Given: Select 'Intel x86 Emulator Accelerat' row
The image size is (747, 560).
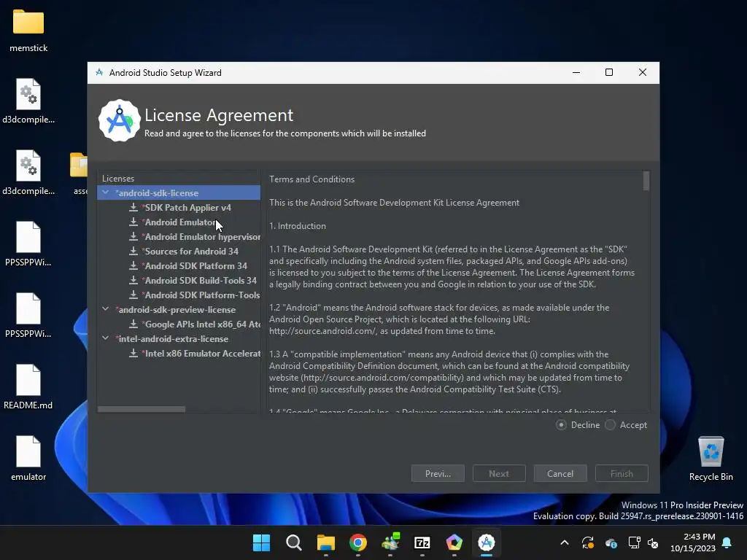Looking at the screenshot, I should click(x=179, y=354).
